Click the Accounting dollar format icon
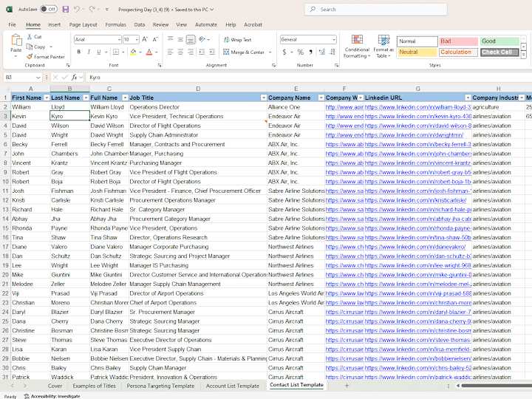The width and height of the screenshot is (532, 399). click(284, 52)
